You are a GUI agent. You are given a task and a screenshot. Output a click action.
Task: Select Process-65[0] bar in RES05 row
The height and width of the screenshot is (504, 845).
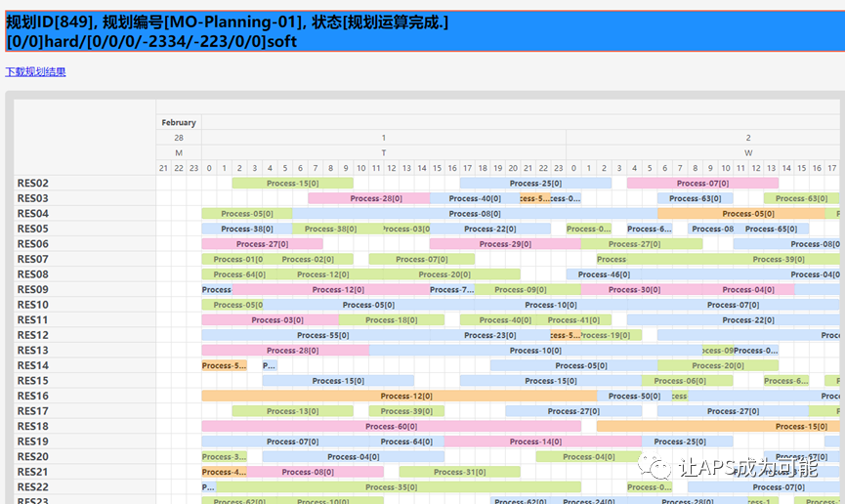pyautogui.click(x=771, y=229)
